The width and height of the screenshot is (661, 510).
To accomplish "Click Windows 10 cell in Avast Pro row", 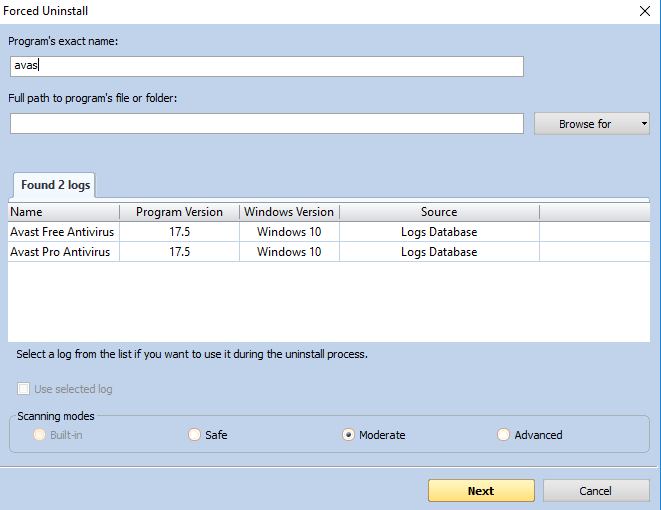I will point(289,252).
